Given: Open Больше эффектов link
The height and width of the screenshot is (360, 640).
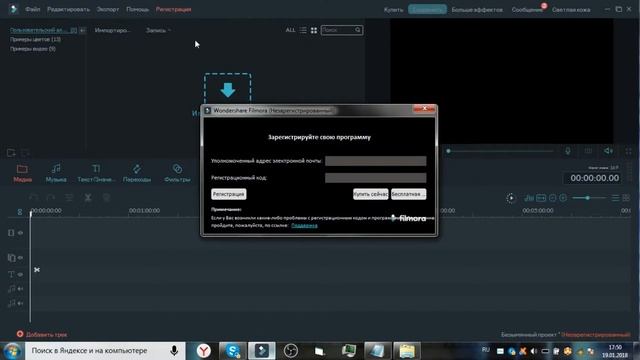Looking at the screenshot, I should (477, 9).
